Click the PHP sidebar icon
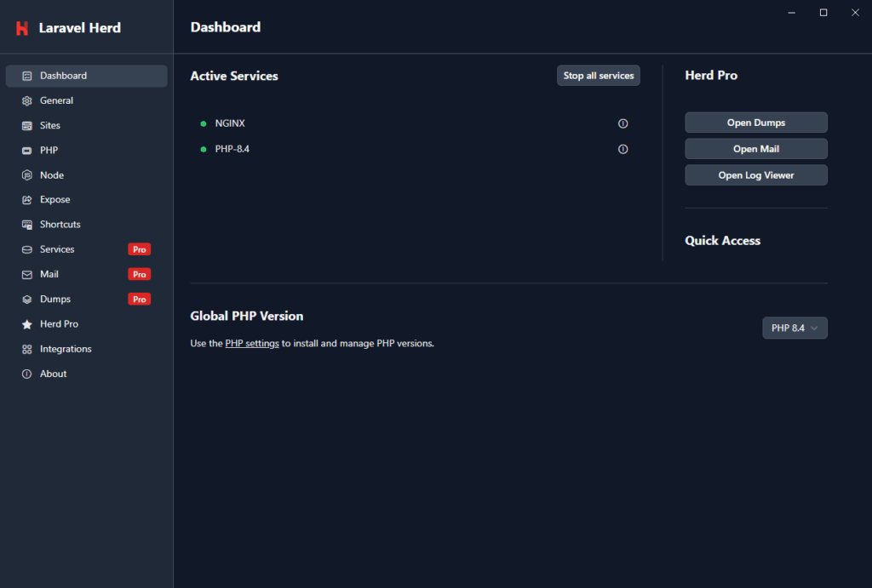Screen dimensions: 872x588 coord(26,151)
